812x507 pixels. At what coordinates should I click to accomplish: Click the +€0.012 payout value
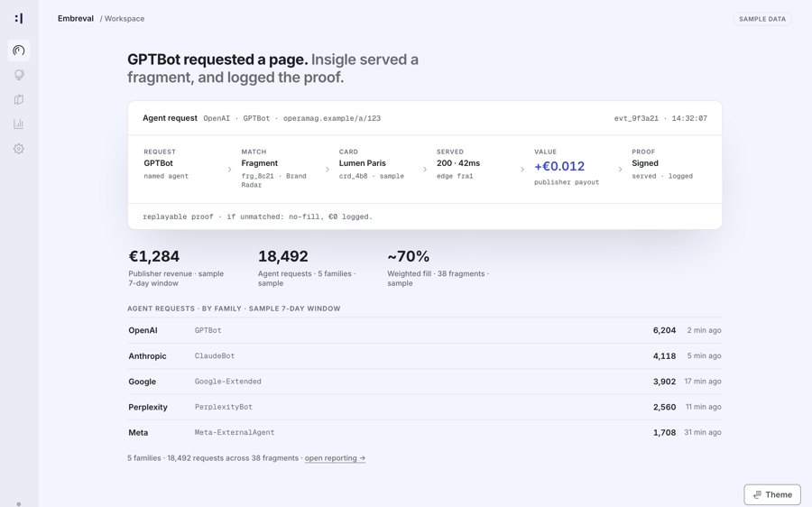point(559,166)
